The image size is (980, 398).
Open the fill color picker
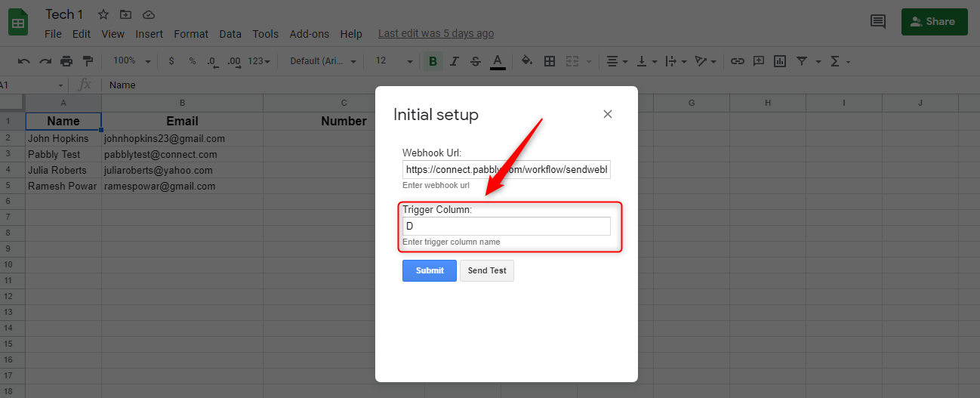[x=527, y=61]
